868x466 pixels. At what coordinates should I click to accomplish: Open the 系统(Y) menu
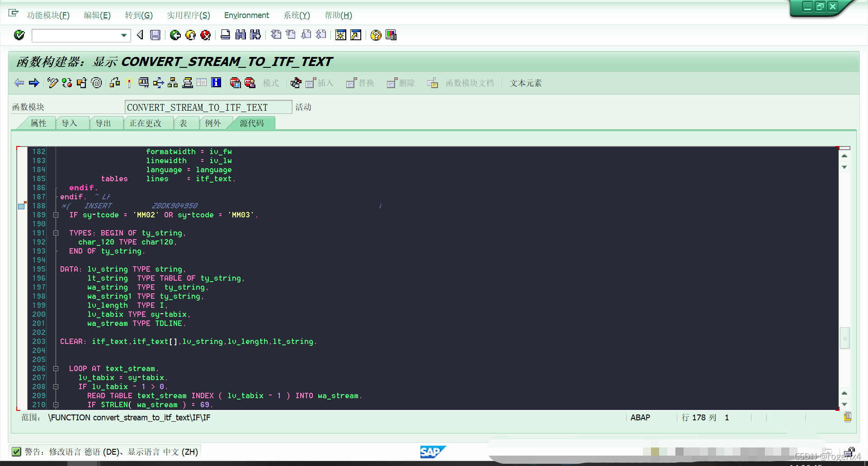pyautogui.click(x=297, y=15)
